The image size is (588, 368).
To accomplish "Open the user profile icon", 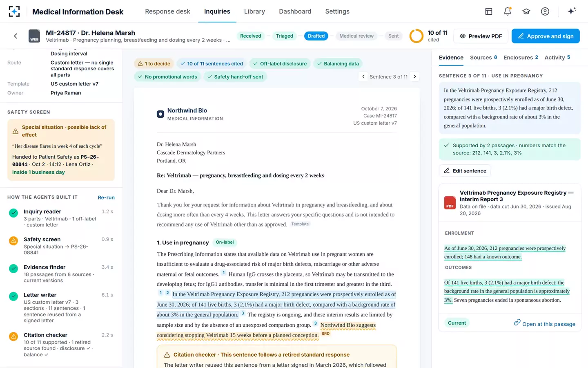I will [x=545, y=11].
